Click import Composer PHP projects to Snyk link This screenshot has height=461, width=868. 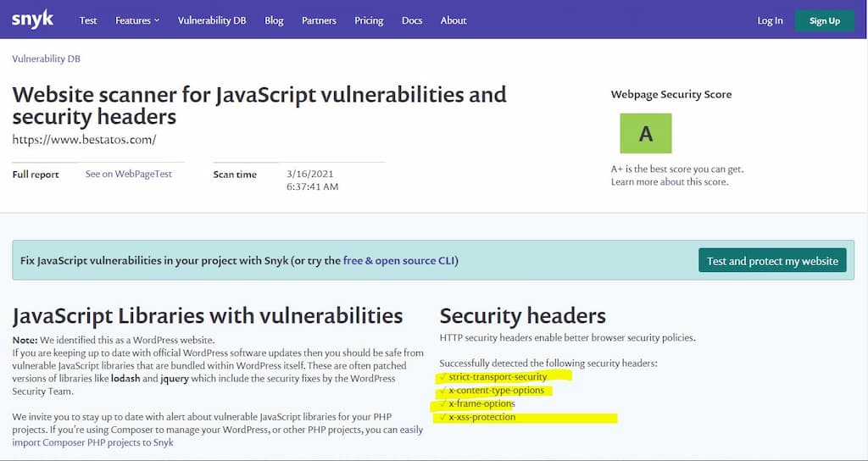[92, 442]
